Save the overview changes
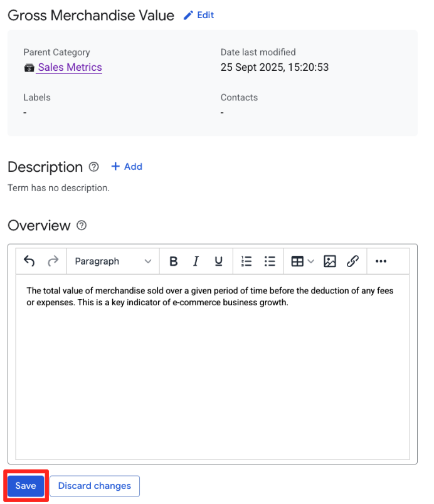The height and width of the screenshot is (504, 434). (26, 486)
